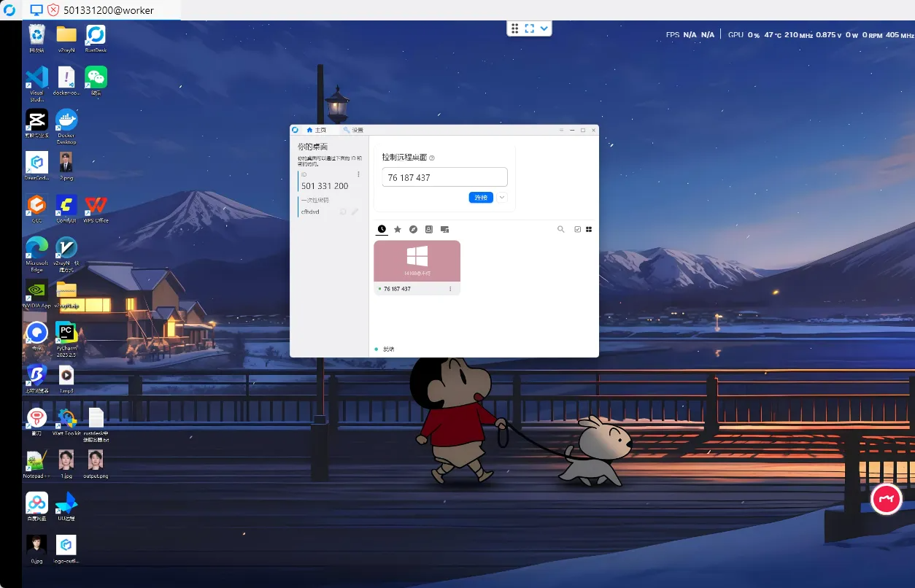Toggle the grid view layout icon

tap(589, 229)
